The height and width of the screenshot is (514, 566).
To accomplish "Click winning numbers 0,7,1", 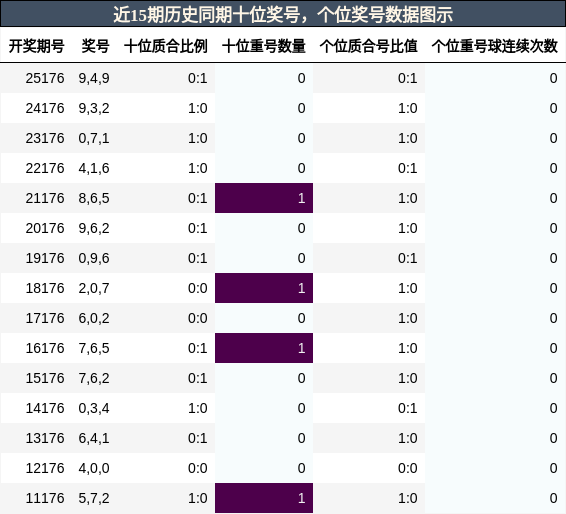I will (94, 139).
